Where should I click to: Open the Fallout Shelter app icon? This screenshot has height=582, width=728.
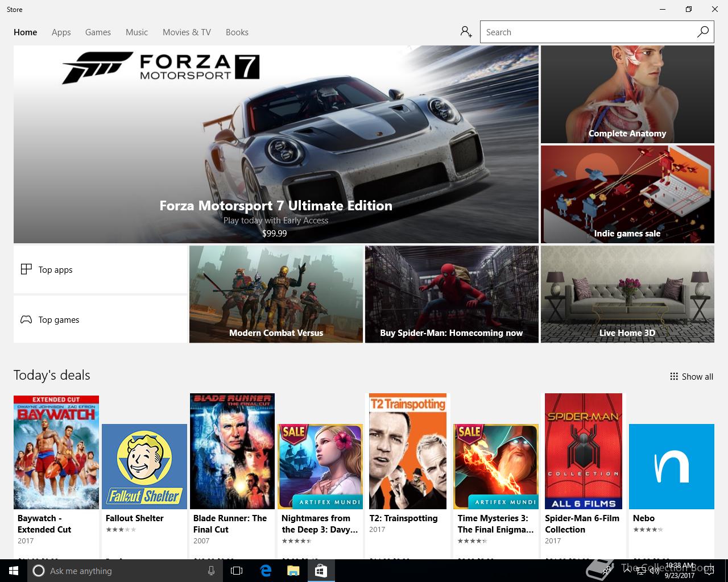tap(144, 467)
